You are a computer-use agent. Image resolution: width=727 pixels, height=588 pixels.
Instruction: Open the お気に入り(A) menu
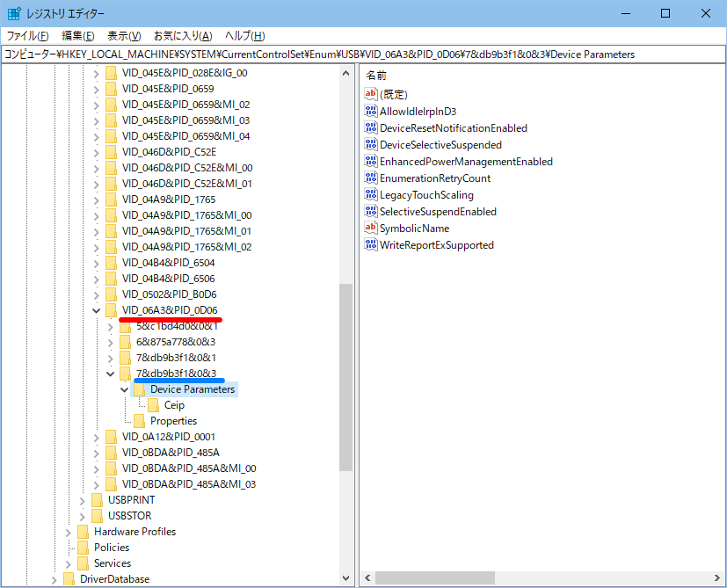tap(183, 36)
